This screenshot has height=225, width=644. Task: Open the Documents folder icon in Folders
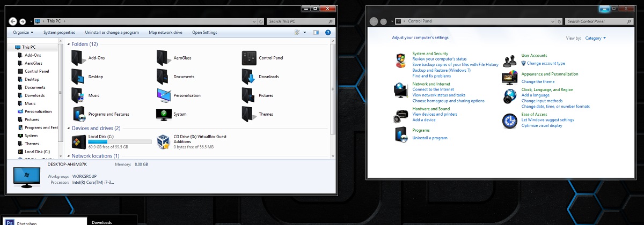163,76
